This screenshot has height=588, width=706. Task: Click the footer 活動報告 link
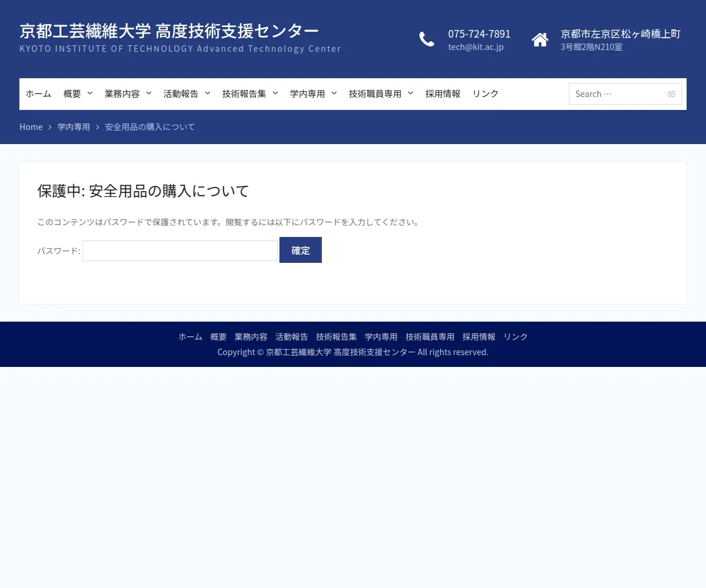(292, 337)
